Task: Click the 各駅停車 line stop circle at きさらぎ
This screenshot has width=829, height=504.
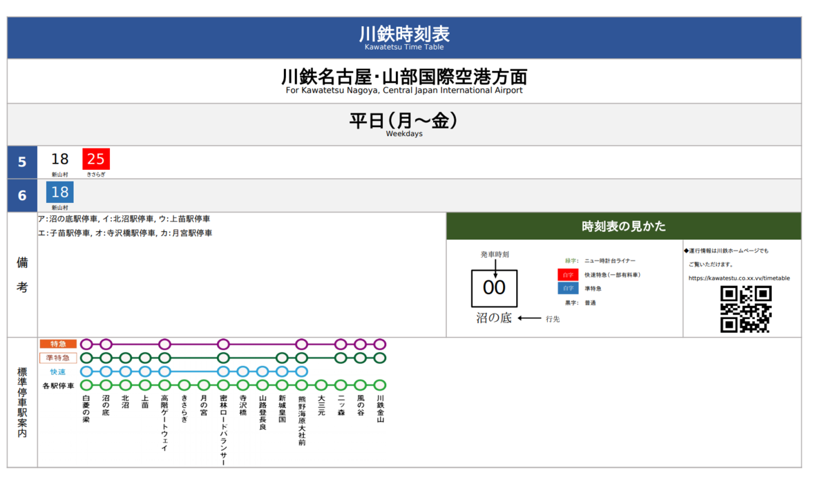Action: (x=184, y=385)
